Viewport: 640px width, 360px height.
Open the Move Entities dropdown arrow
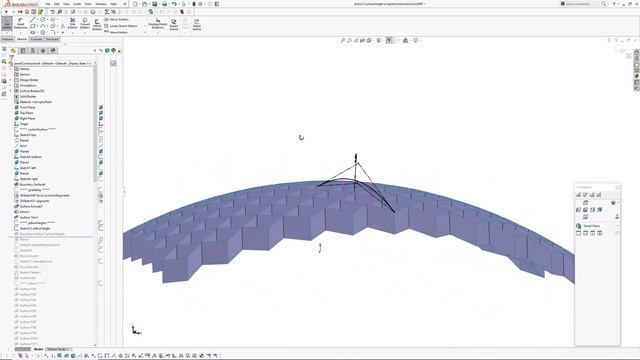tap(144, 32)
